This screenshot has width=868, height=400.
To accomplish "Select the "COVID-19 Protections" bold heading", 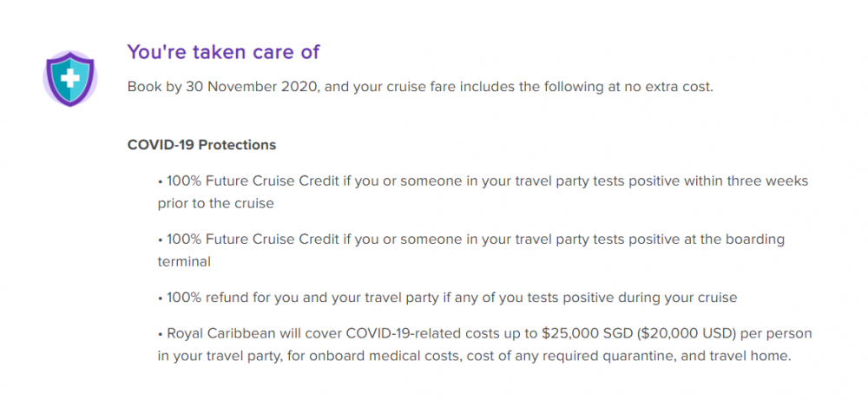I will click(x=201, y=145).
